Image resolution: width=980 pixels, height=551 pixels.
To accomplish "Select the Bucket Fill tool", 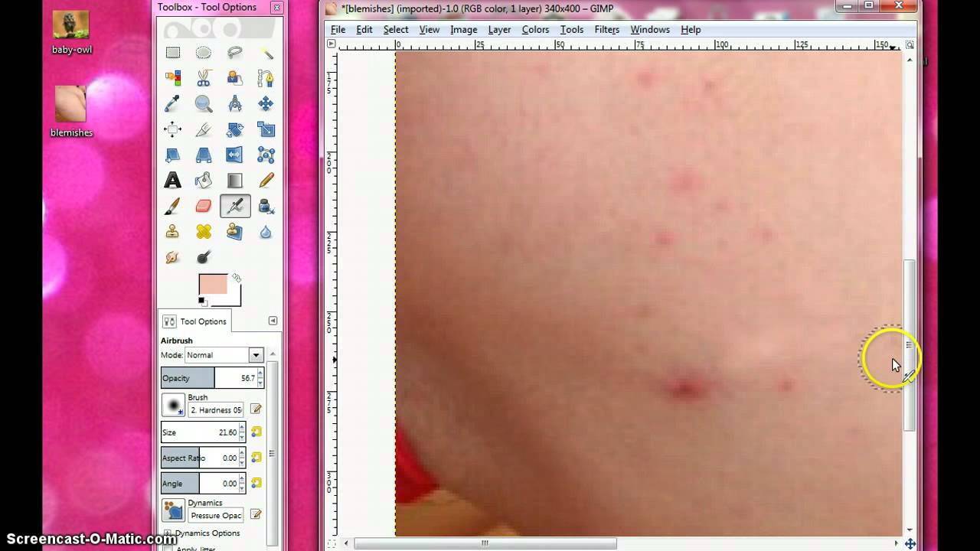I will tap(204, 181).
